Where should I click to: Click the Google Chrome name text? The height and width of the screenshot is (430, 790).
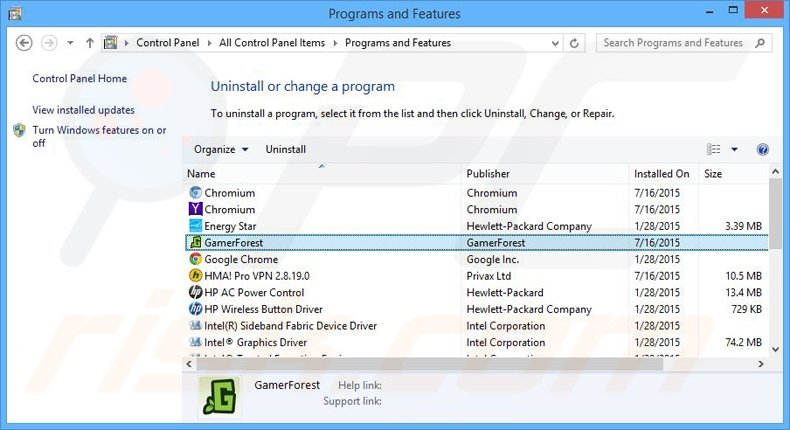pyautogui.click(x=241, y=259)
